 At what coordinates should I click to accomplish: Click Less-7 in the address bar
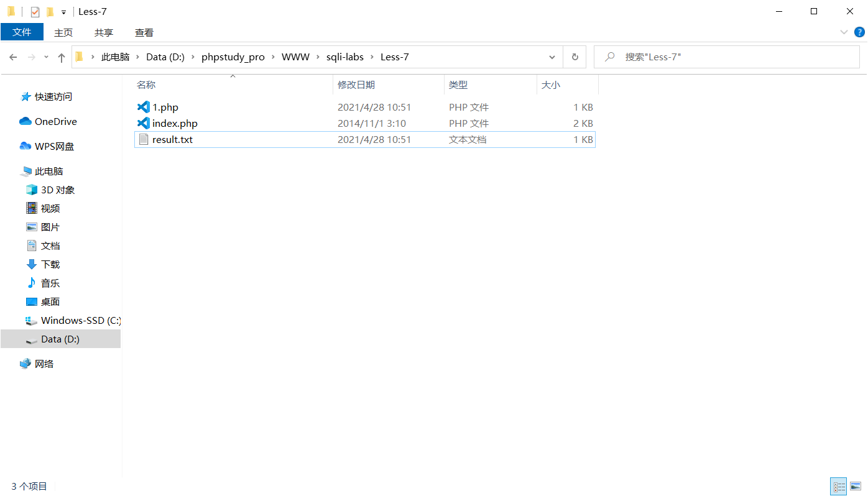pyautogui.click(x=395, y=57)
